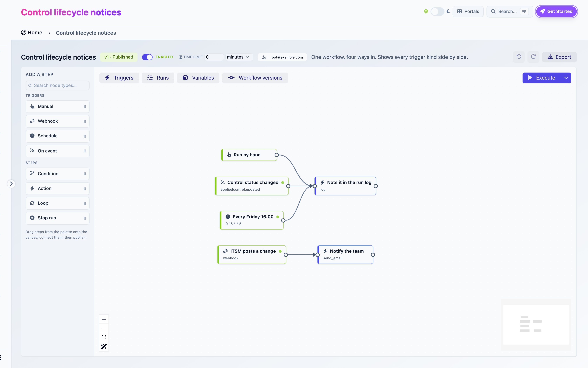Viewport: 588px width, 368px height.
Task: Open the Triggers tab
Action: [x=119, y=78]
